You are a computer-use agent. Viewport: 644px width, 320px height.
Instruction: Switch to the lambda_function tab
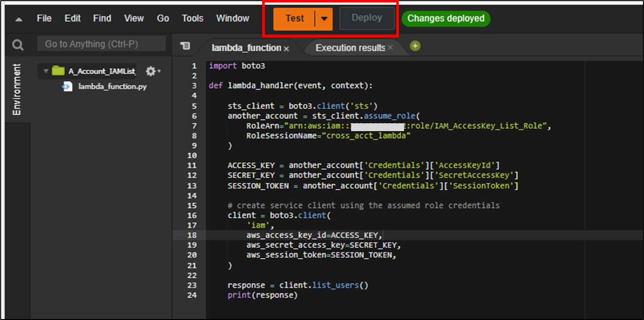click(246, 48)
